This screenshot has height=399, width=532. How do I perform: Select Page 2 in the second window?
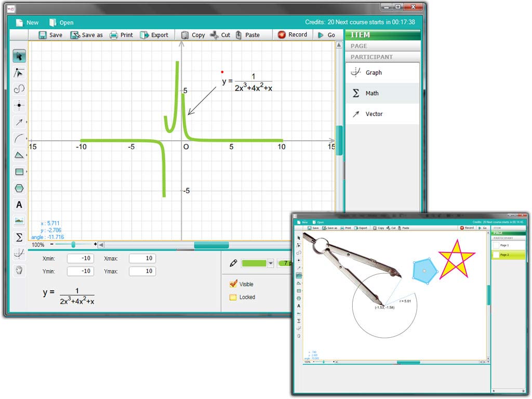[x=508, y=255]
